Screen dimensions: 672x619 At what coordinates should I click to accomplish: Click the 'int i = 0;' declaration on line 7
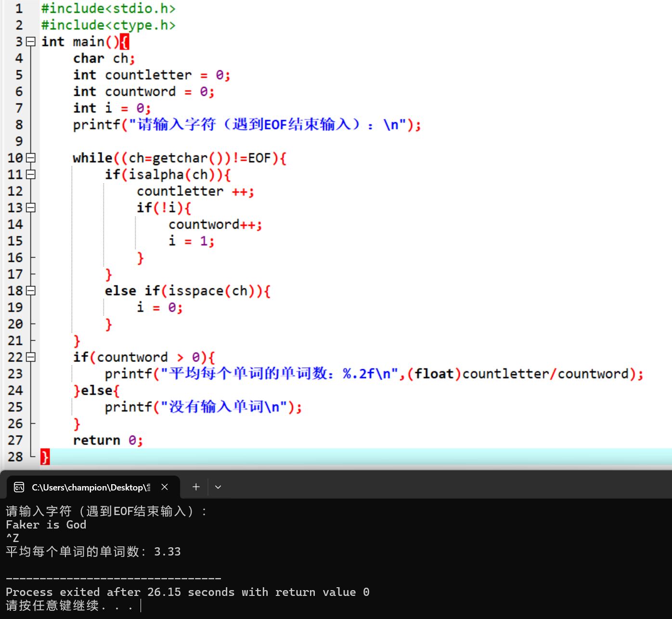pos(112,108)
